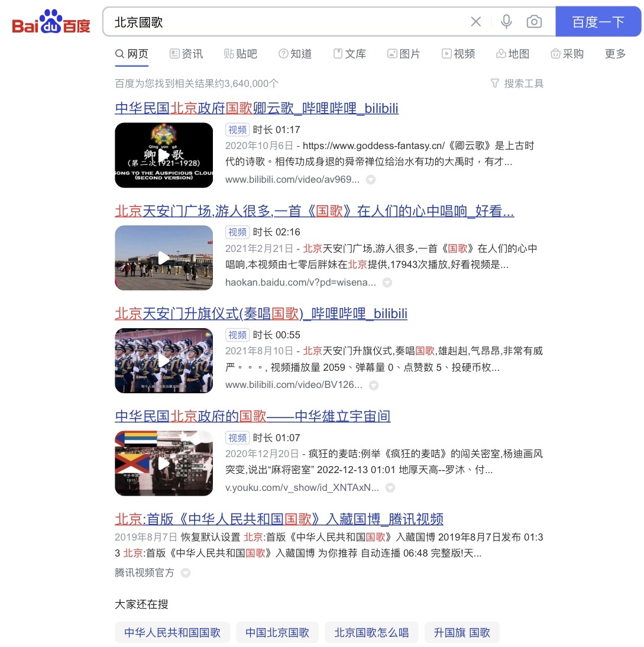644x647 pixels.
Task: Switch to the 资讯 tab
Action: tap(186, 54)
